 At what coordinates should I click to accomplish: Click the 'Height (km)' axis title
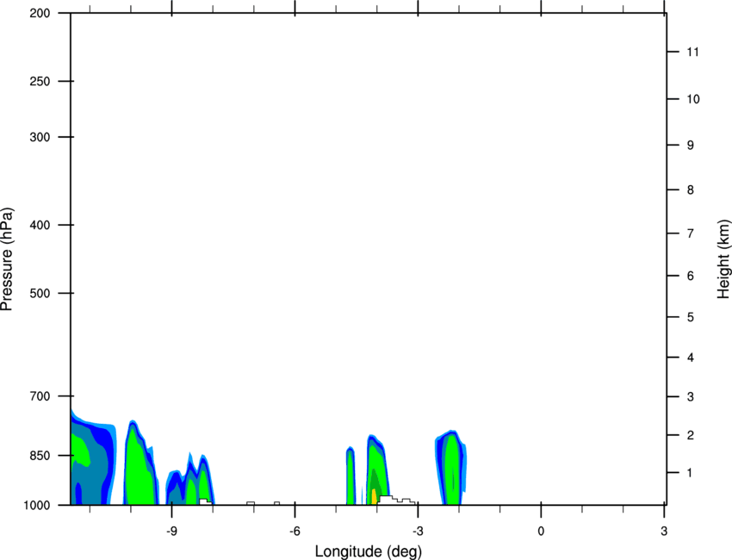coord(723,259)
